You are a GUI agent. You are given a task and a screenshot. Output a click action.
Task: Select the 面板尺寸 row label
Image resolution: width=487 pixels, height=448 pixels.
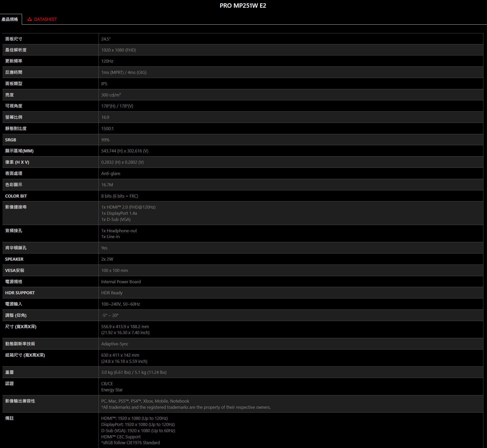point(14,39)
